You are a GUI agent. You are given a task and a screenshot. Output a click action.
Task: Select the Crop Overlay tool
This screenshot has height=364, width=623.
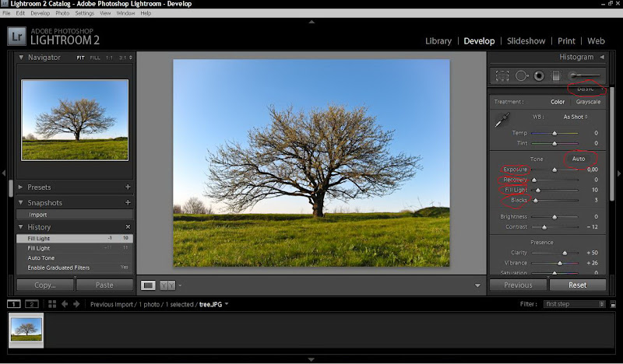[x=502, y=76]
